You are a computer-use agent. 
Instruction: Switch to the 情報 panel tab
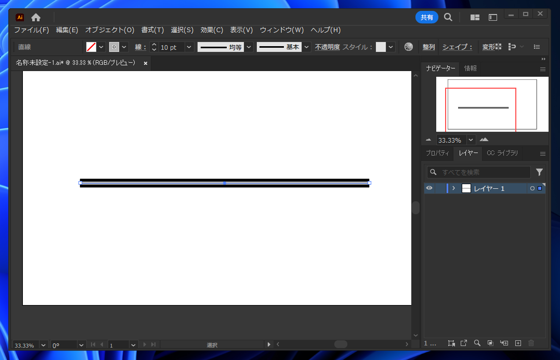click(x=470, y=68)
